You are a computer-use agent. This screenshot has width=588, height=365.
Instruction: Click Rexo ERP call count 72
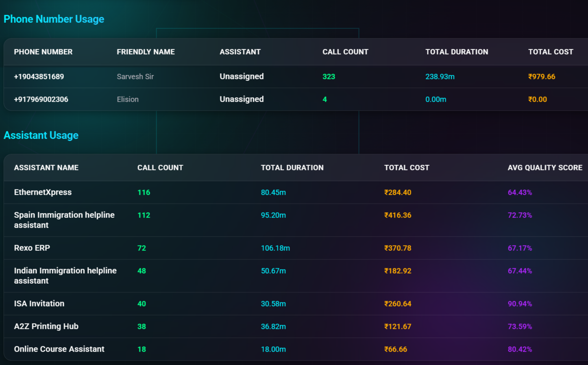click(x=142, y=248)
